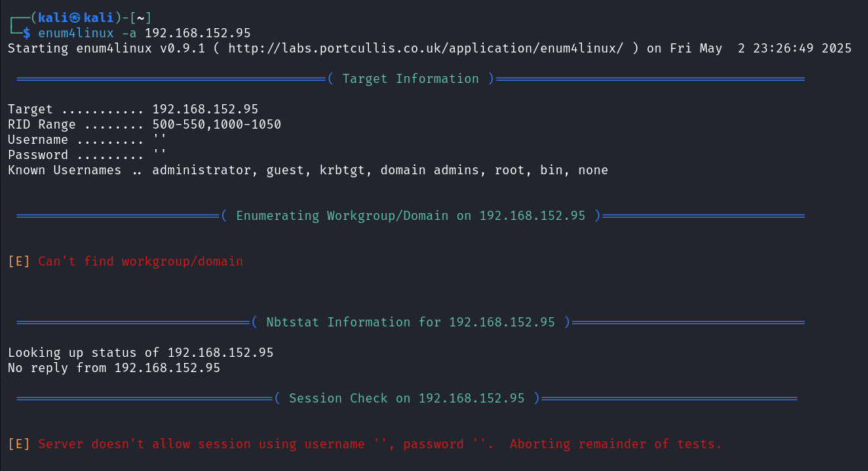Click the kali@kali prompt text

(x=75, y=18)
